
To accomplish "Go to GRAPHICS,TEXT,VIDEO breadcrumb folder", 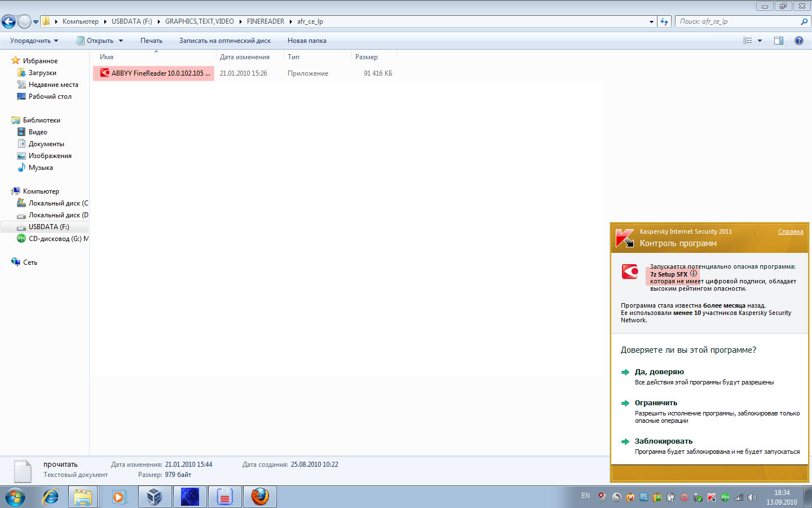I will [x=199, y=21].
